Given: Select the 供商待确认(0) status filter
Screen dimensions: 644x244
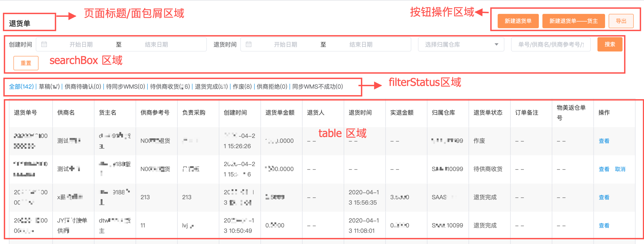Looking at the screenshot, I should (83, 87).
